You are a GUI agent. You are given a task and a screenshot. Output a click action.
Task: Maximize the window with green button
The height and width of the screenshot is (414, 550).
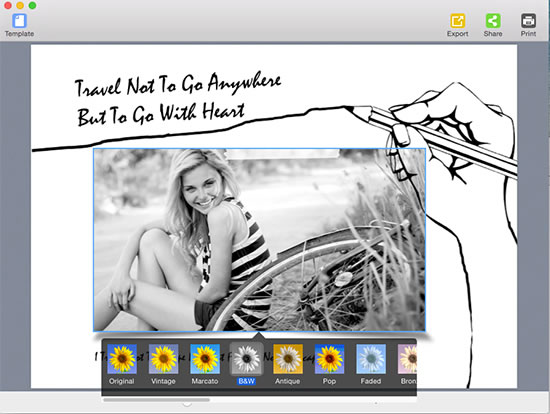(x=32, y=5)
